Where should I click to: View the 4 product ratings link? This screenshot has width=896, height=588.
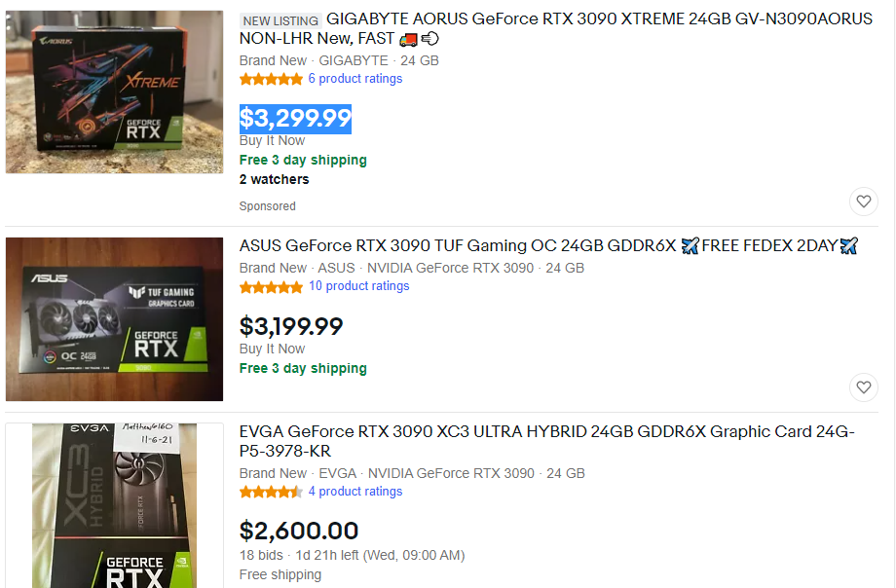click(x=355, y=492)
